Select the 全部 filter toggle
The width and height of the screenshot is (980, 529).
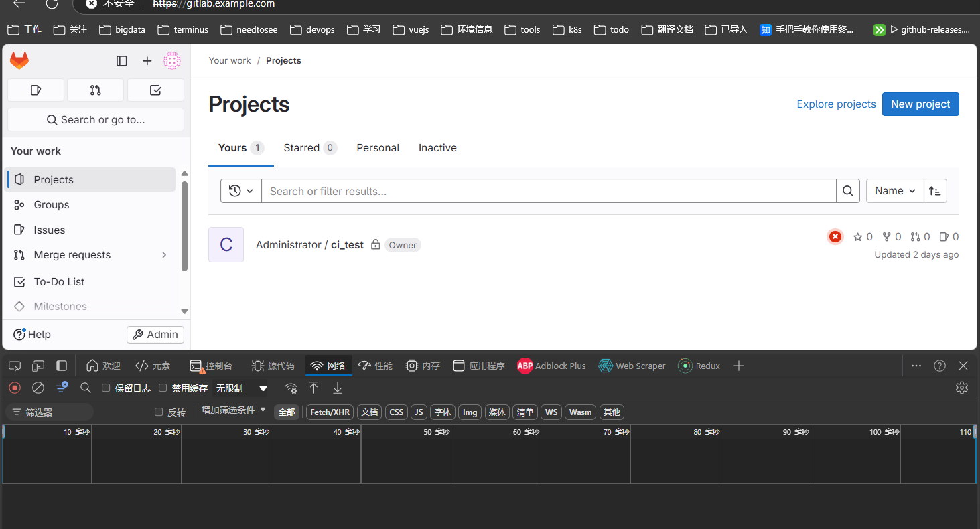287,412
